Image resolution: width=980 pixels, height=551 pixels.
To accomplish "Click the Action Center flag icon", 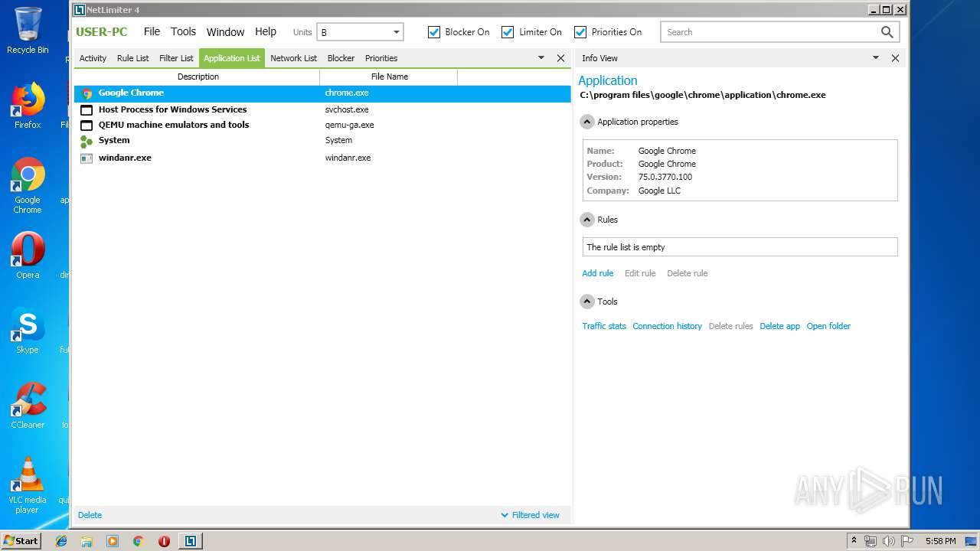I will (907, 541).
